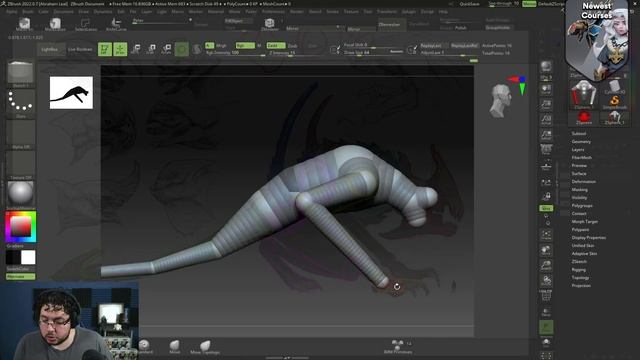Select the white secondary color swatch
Image resolution: width=640 pixels, height=360 pixels.
(28, 258)
